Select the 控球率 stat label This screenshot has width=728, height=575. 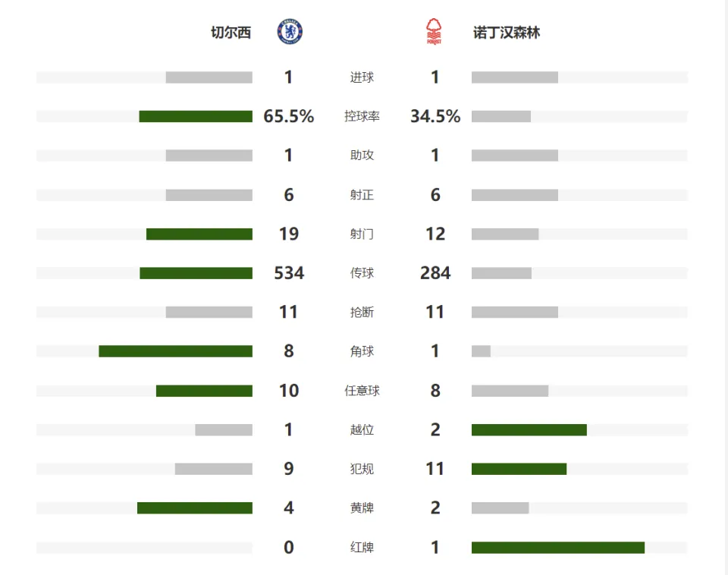click(362, 116)
